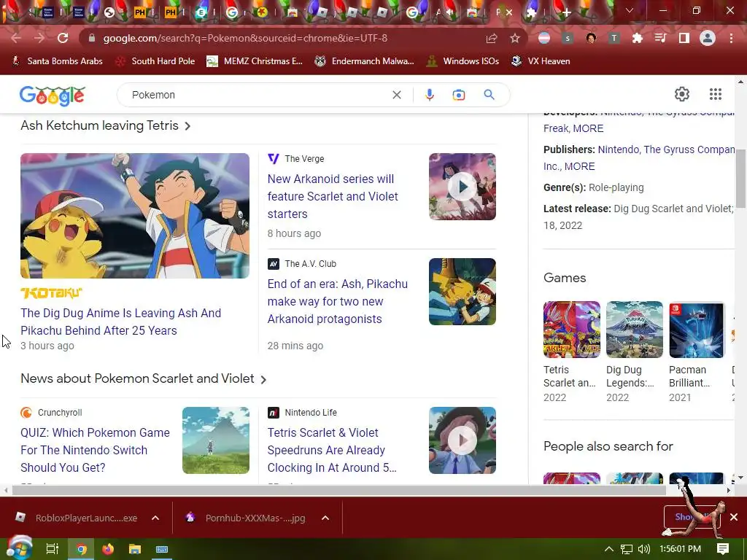Open Crunchyroll QUIZ Pokemon Game article
Viewport: 747px width, 560px height.
(x=95, y=450)
